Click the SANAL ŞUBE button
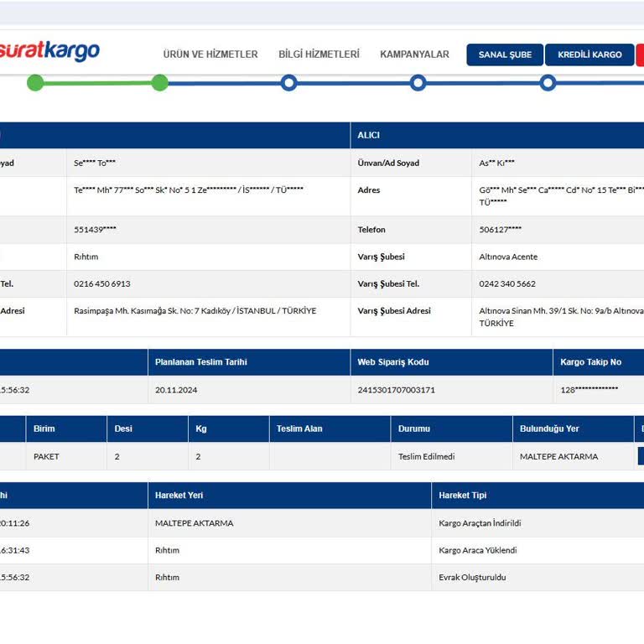Screen dimensions: 644x644 click(505, 55)
